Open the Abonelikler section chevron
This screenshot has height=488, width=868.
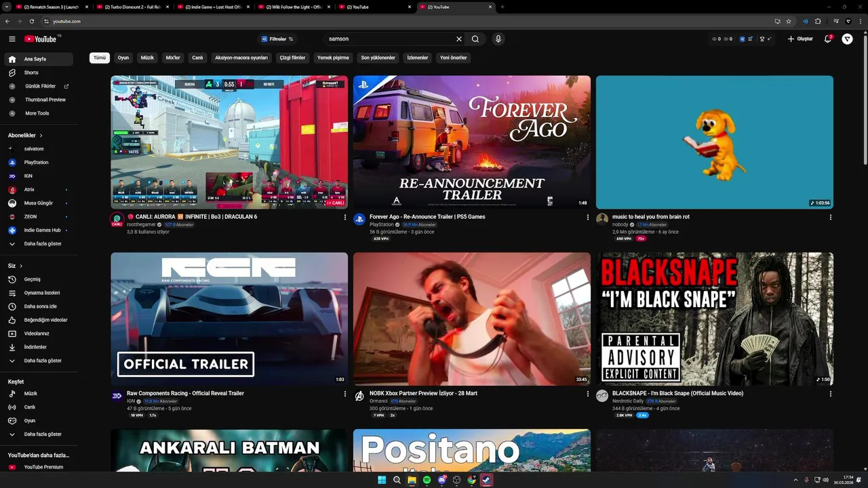pyautogui.click(x=41, y=136)
